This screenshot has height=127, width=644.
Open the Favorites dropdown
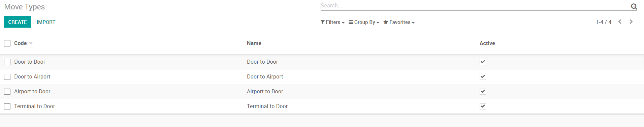[399, 22]
